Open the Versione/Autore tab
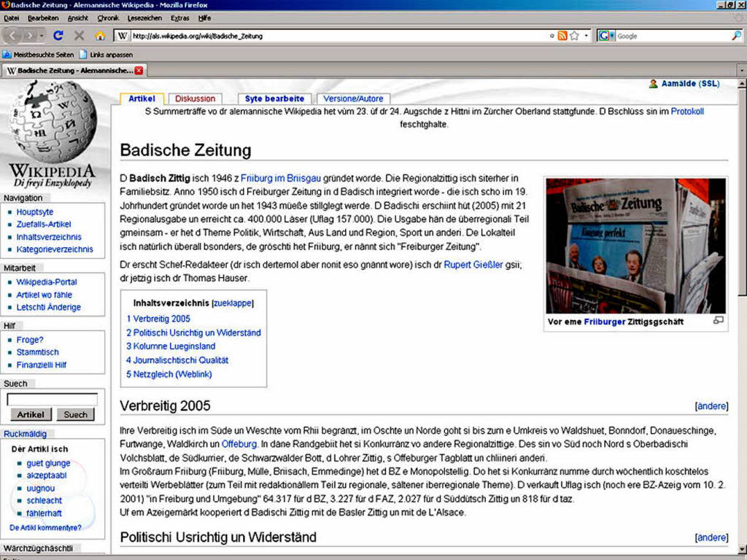Viewport: 747px width, 560px height. [353, 98]
